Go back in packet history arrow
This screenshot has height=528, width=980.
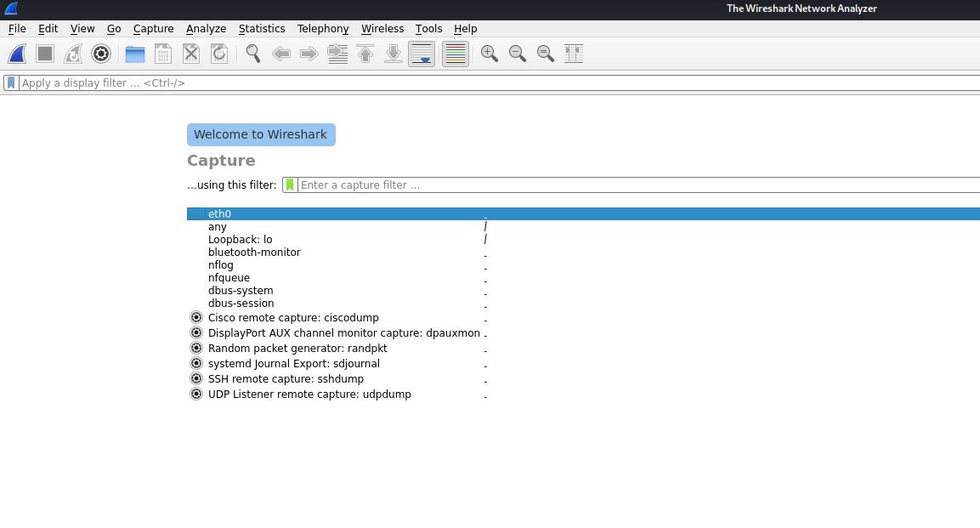(281, 54)
